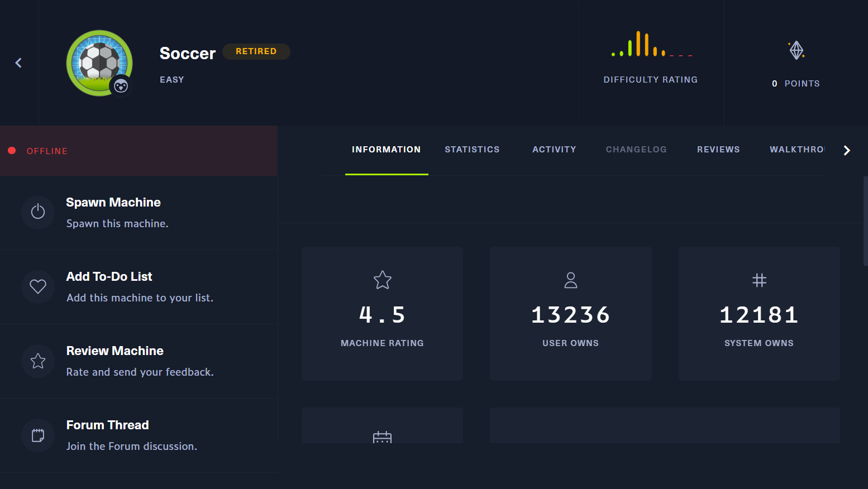Switch to the STATISTICS tab

(472, 149)
